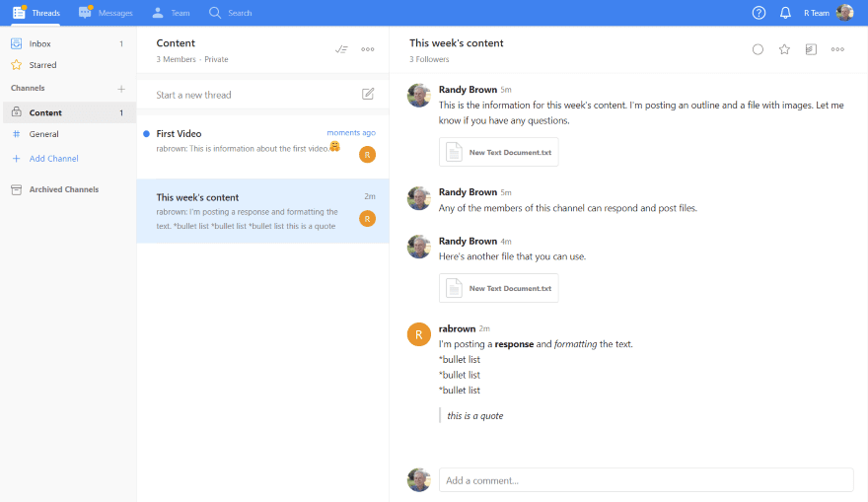Screen dimensions: 868x502
Task: Mark thread done with circle toggle
Action: (x=758, y=49)
